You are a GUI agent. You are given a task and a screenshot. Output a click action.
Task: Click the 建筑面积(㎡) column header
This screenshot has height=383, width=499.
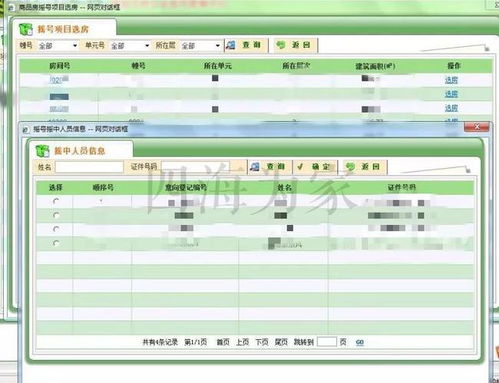coord(375,66)
